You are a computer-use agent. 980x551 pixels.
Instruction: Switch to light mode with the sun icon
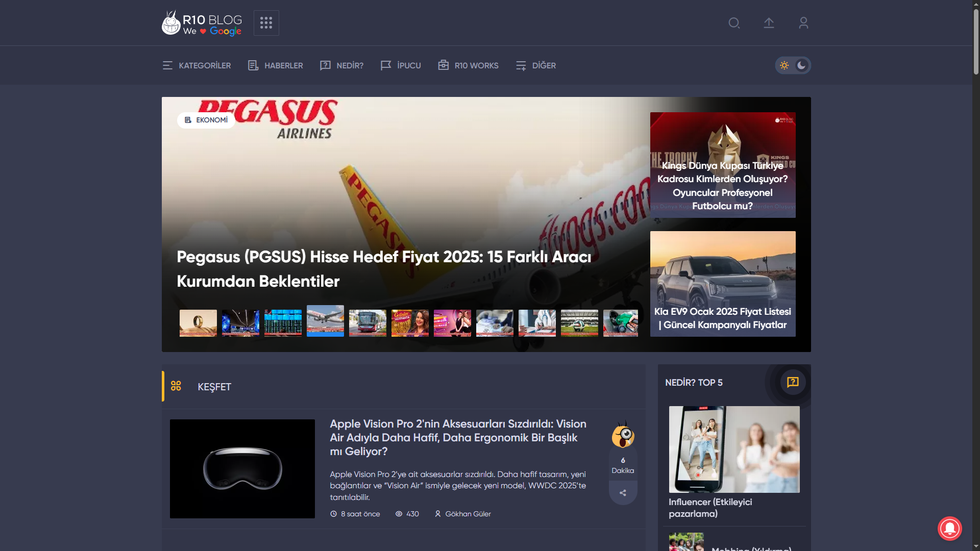pyautogui.click(x=785, y=65)
